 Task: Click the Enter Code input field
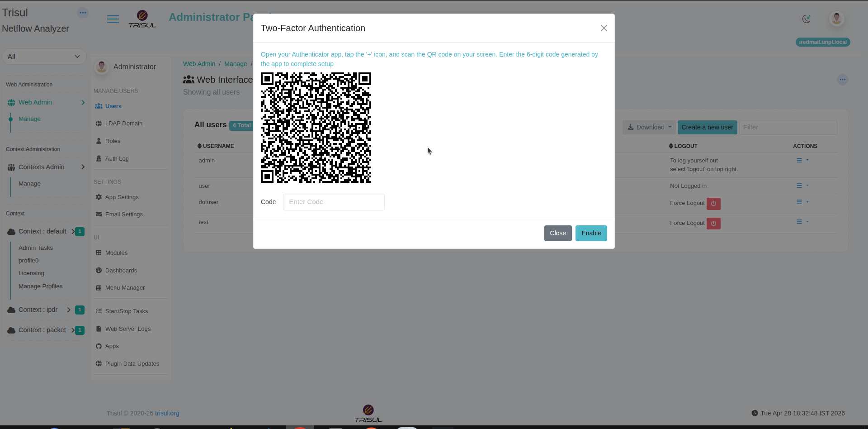click(334, 202)
